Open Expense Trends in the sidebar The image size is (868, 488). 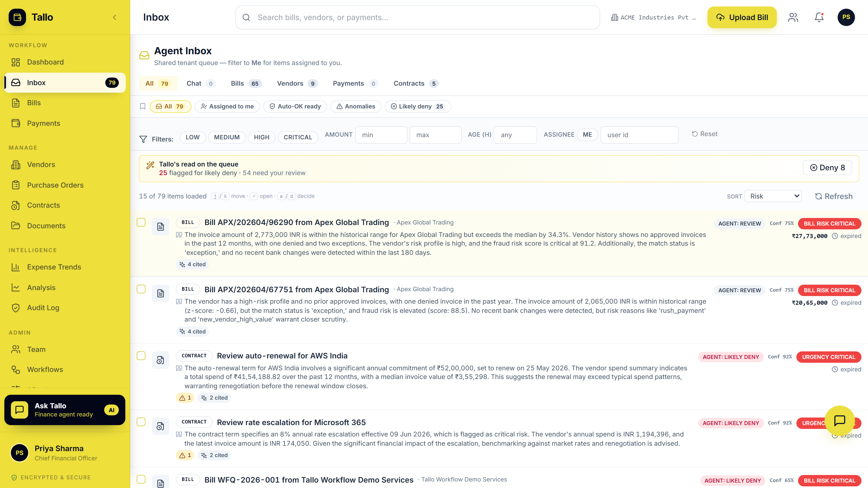pos(65,267)
